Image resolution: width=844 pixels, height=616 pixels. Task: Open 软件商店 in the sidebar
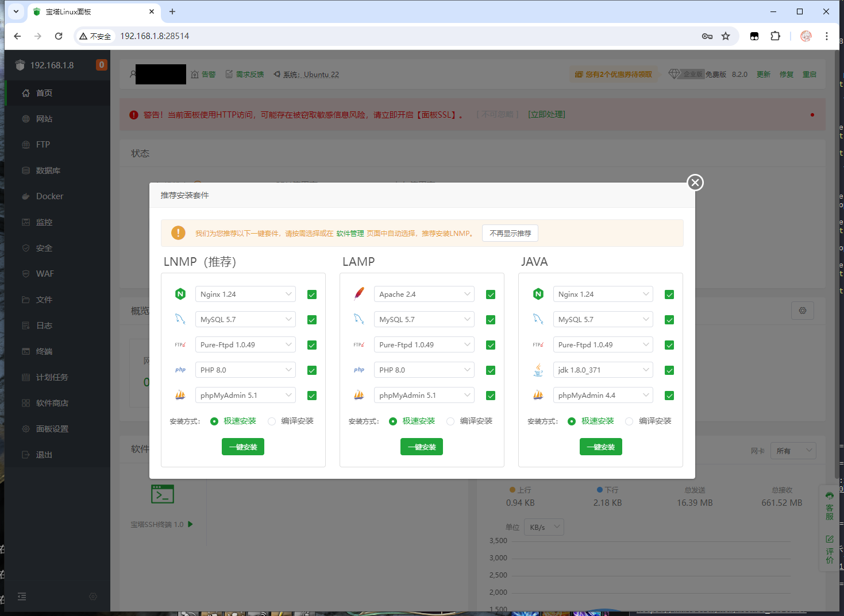pos(57,403)
